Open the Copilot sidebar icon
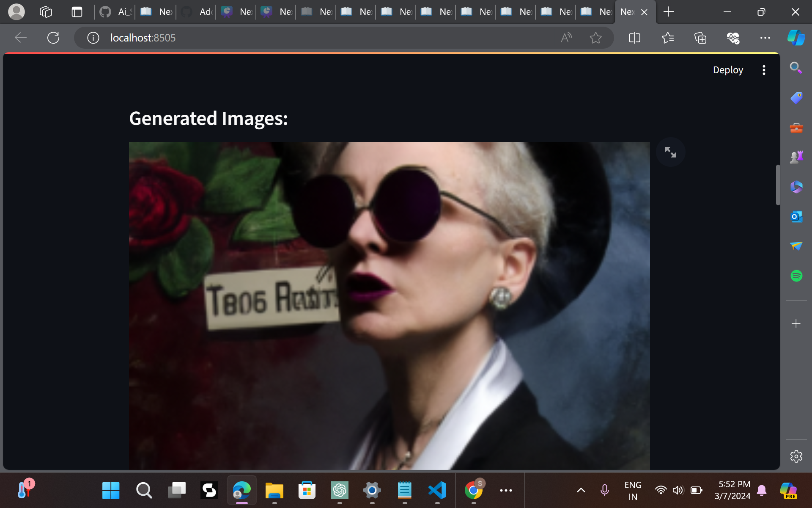Viewport: 812px width, 508px height. coord(796,38)
